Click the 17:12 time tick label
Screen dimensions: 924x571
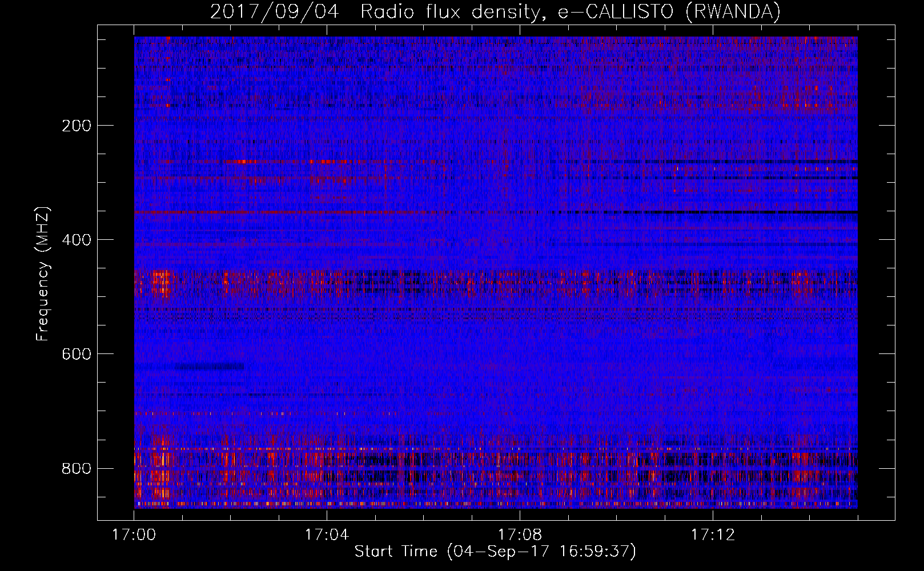(713, 535)
